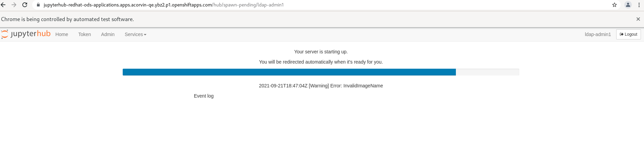
Task: Click the blue spawn progress bar
Action: [289, 72]
